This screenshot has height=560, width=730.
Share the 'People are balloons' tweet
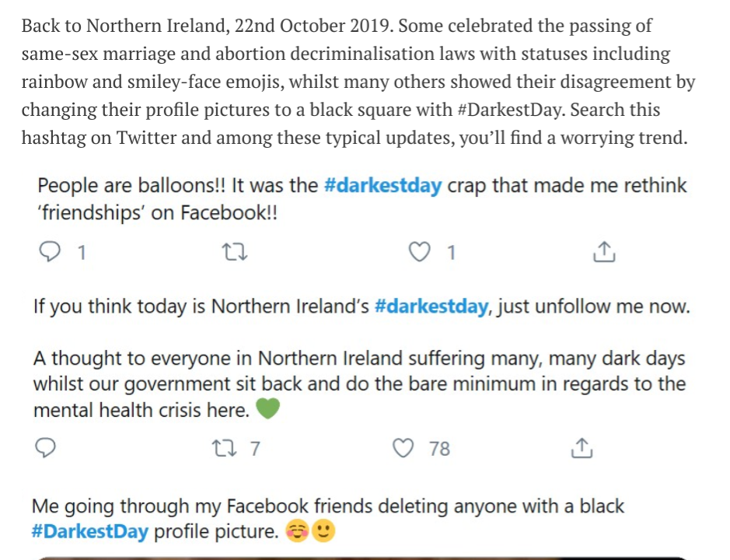[x=604, y=252]
